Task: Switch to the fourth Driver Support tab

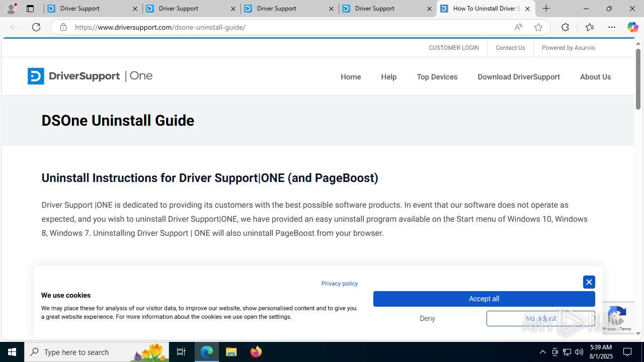Action: 387,9
